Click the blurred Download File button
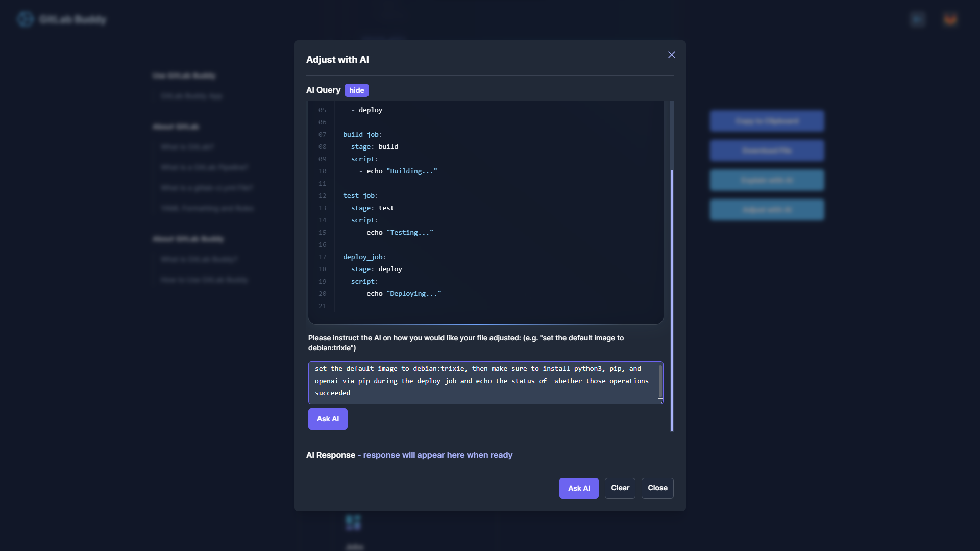The width and height of the screenshot is (980, 551). point(767,151)
